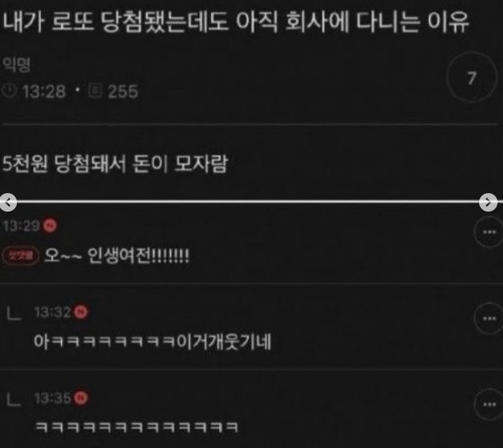Click the reply arrow icon before 13:35
503x448 pixels.
pyautogui.click(x=14, y=399)
